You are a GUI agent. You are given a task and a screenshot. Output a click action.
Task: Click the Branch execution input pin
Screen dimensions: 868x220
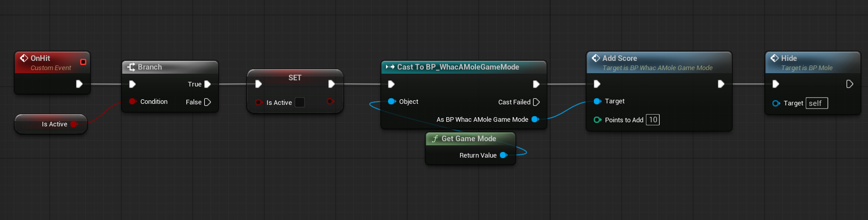pyautogui.click(x=132, y=84)
